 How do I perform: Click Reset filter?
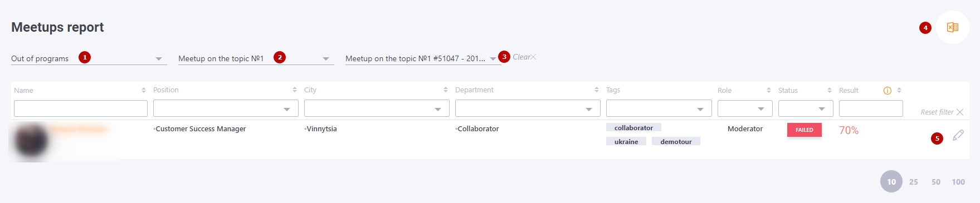coord(942,112)
